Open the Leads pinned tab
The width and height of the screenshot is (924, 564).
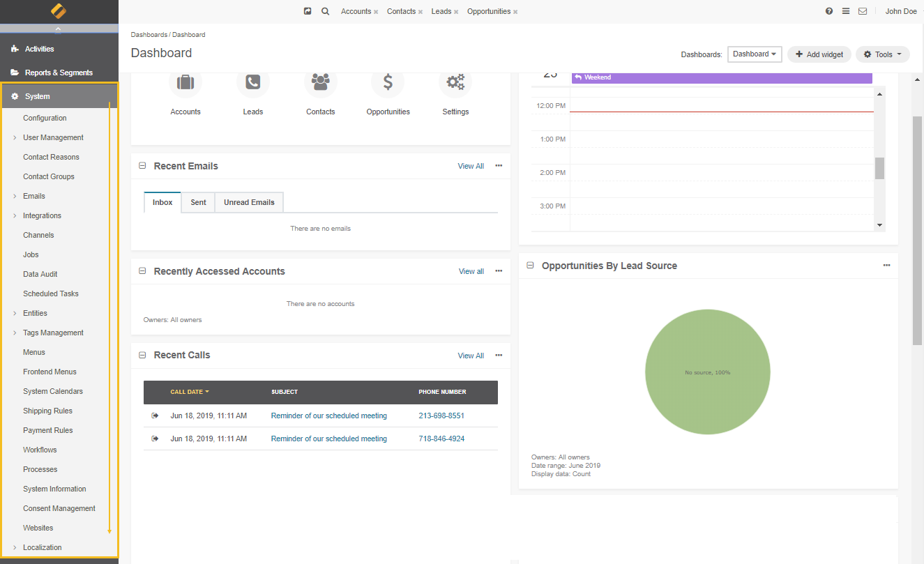(441, 11)
